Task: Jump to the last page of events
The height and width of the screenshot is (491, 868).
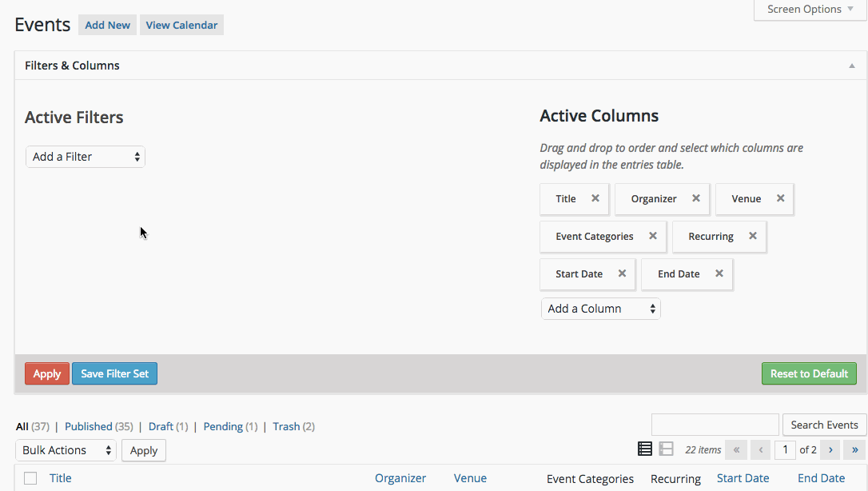Action: [x=854, y=449]
